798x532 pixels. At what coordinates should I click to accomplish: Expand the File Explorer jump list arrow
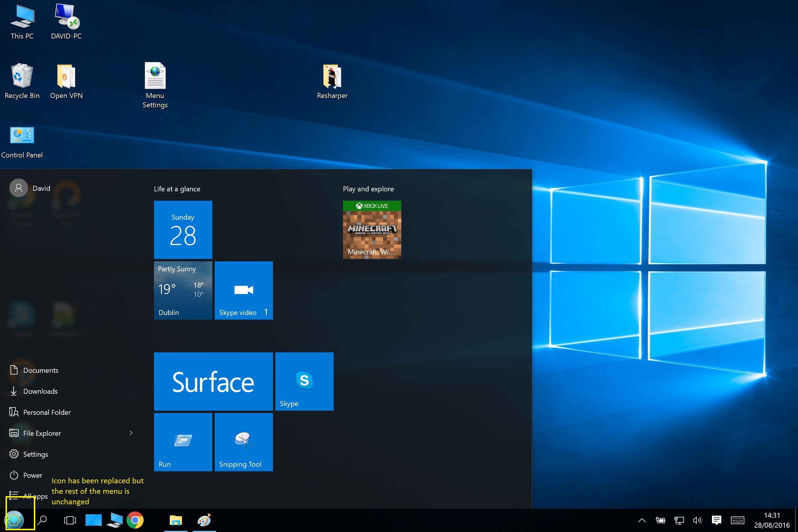pos(131,433)
